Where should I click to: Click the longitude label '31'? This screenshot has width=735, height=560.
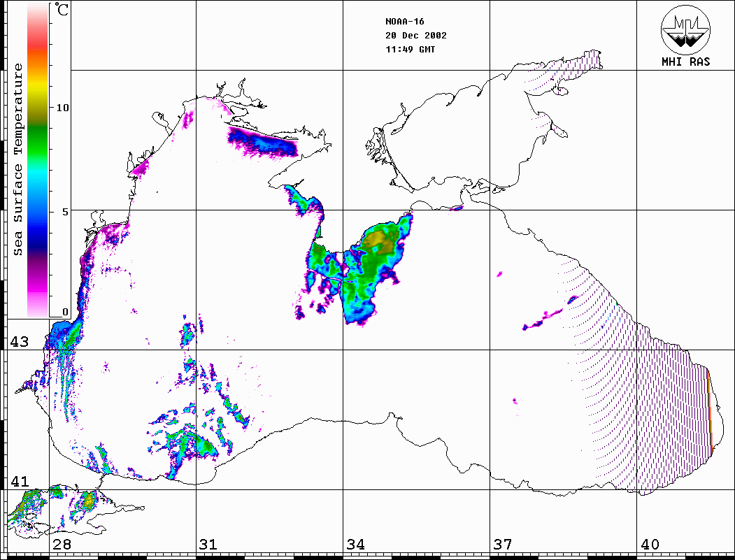click(x=208, y=545)
